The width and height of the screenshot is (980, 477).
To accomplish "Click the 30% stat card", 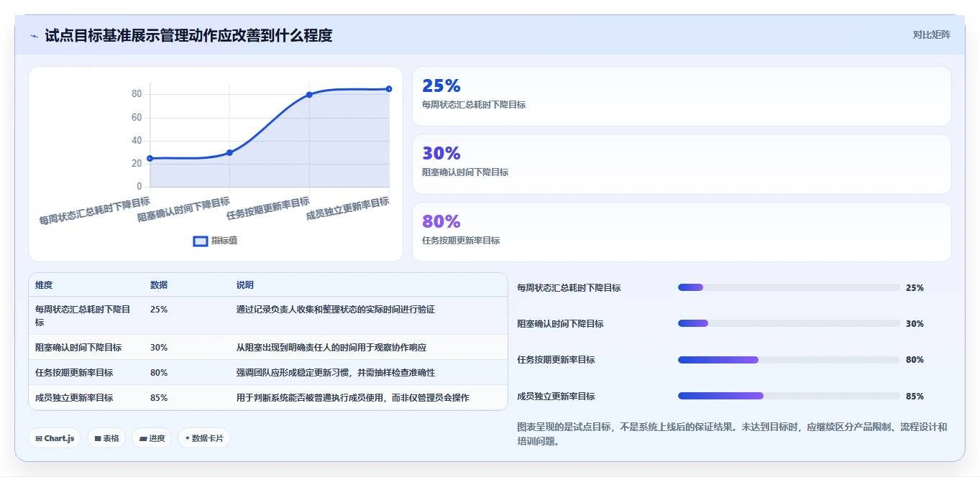I will click(682, 164).
